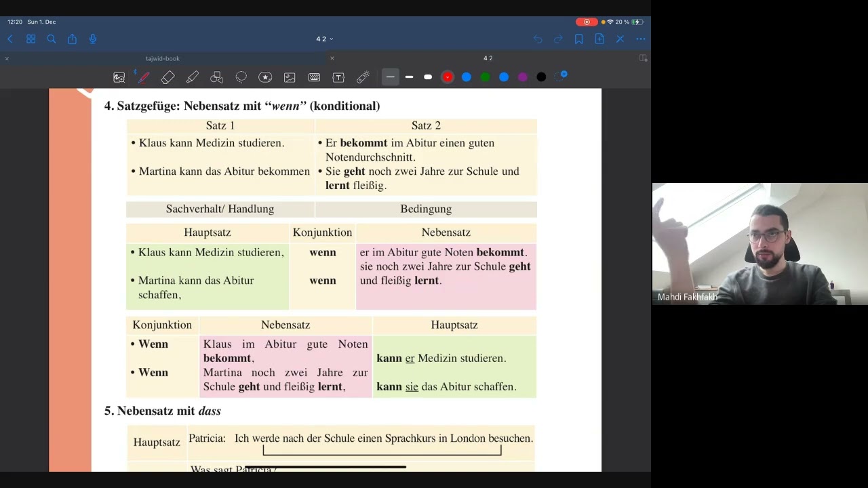The width and height of the screenshot is (868, 488).
Task: Switch to the tajwid-book tab
Action: [163, 58]
